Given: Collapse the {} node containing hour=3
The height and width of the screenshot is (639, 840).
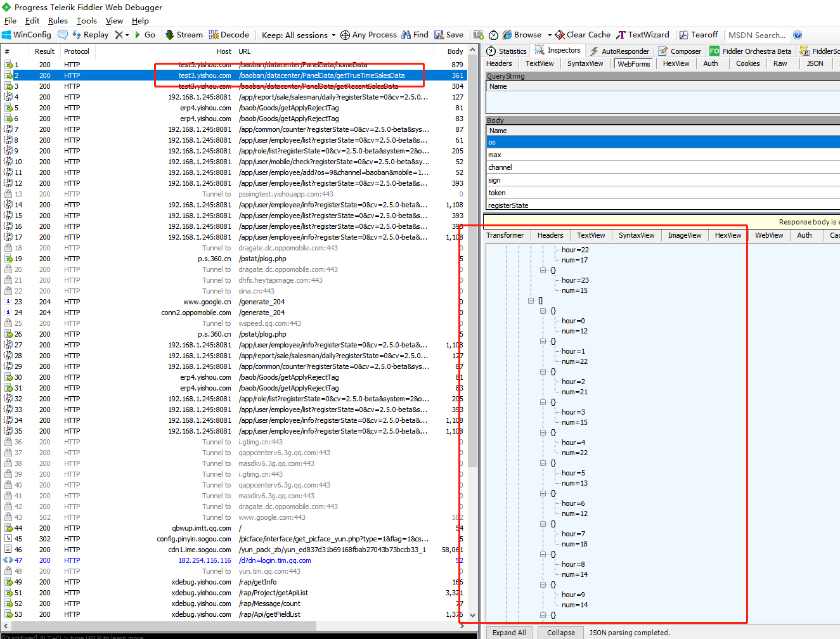Looking at the screenshot, I should click(x=543, y=402).
